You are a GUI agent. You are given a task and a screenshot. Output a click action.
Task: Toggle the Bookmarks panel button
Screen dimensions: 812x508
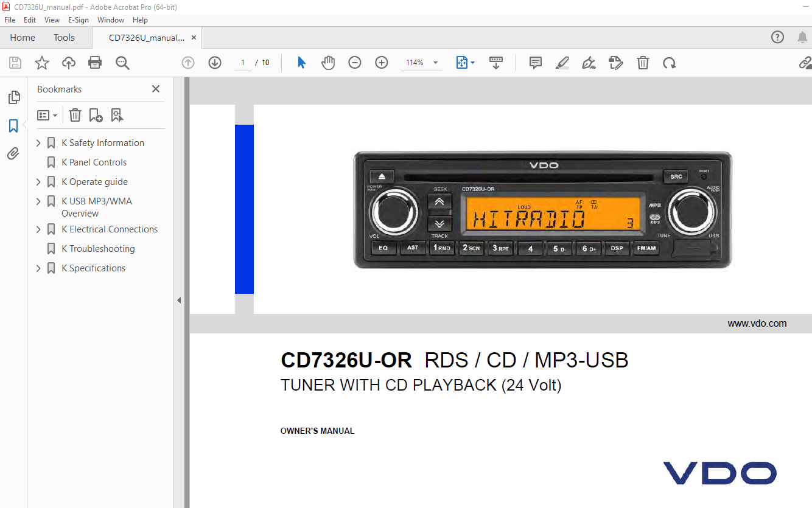(13, 126)
